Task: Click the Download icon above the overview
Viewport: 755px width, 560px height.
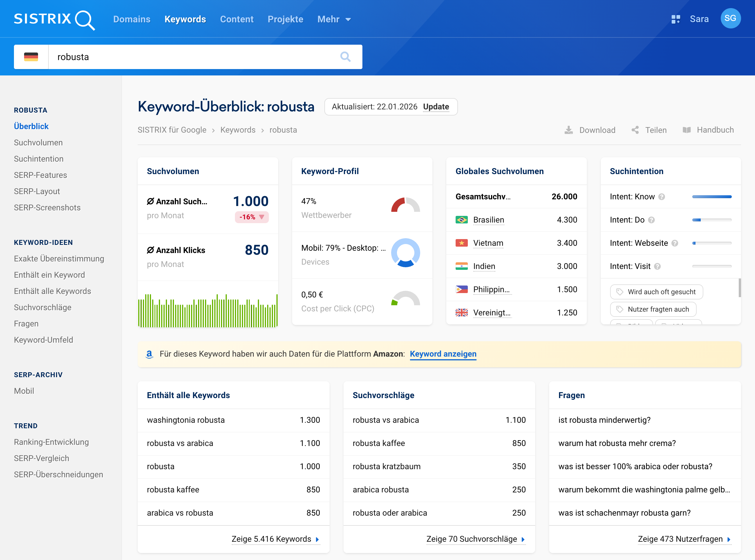Action: [569, 130]
